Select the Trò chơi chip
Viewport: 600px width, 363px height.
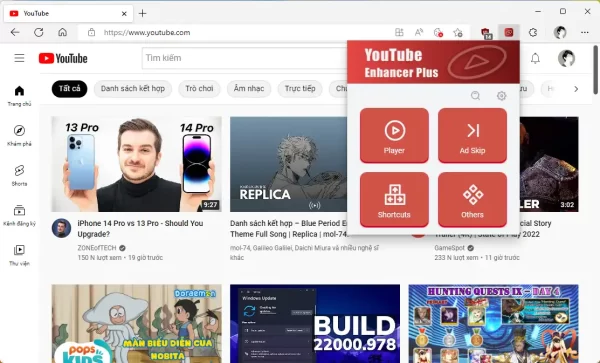[199, 89]
